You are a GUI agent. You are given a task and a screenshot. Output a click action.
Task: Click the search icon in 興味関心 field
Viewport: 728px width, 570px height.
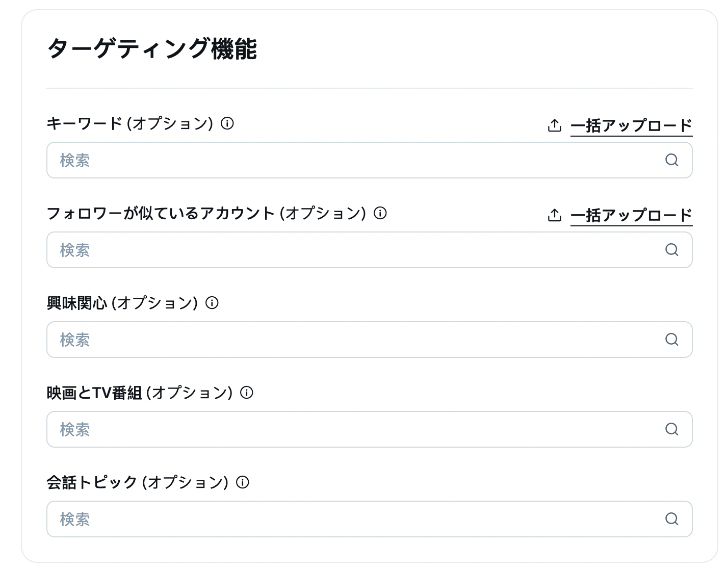click(x=672, y=340)
